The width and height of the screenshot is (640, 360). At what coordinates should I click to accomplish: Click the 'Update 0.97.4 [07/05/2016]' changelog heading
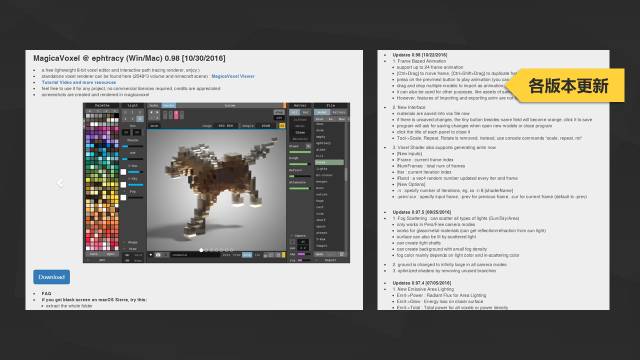(x=422, y=283)
